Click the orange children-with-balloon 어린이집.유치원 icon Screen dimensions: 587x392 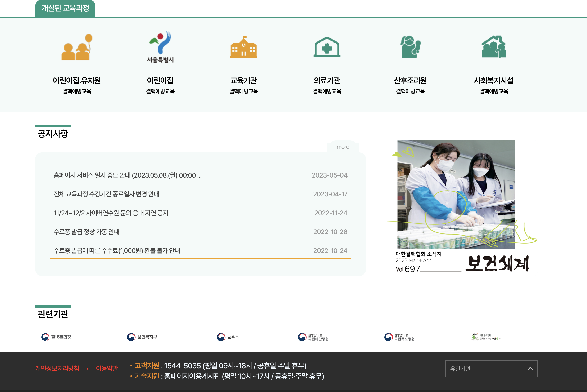[77, 47]
